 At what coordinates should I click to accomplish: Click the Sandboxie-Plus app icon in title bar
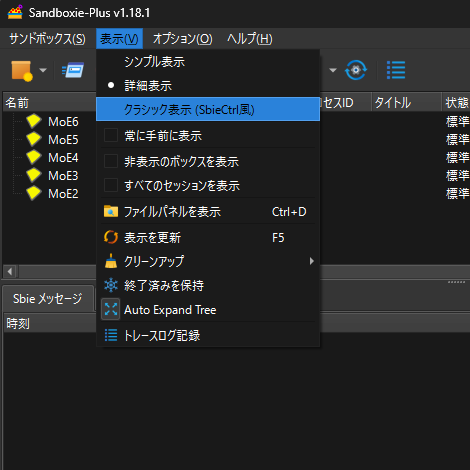tap(15, 12)
